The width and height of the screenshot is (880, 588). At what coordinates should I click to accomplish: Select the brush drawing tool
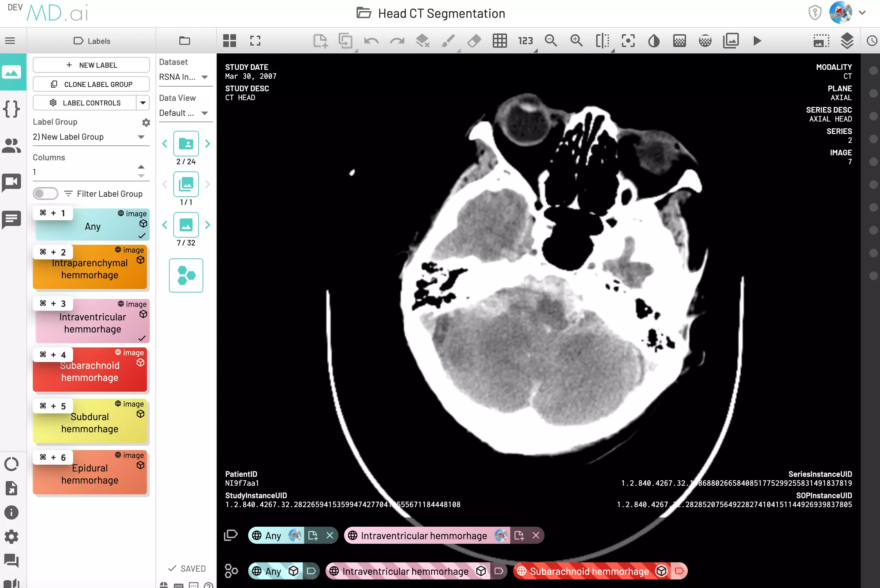448,41
